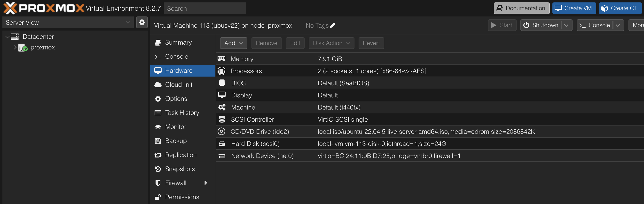Select the Hardware tab
Viewport: 644px width, 204px height.
click(x=183, y=71)
